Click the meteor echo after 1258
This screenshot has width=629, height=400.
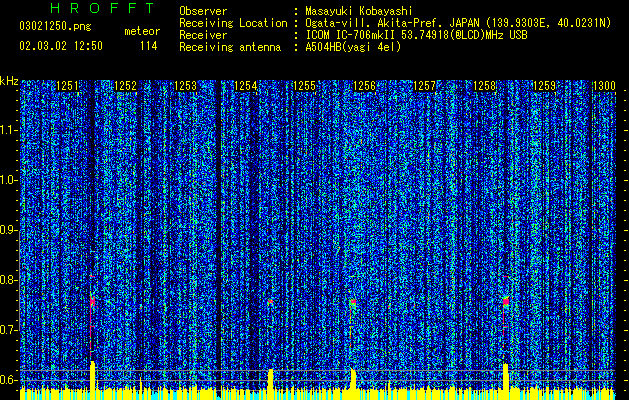tap(505, 301)
